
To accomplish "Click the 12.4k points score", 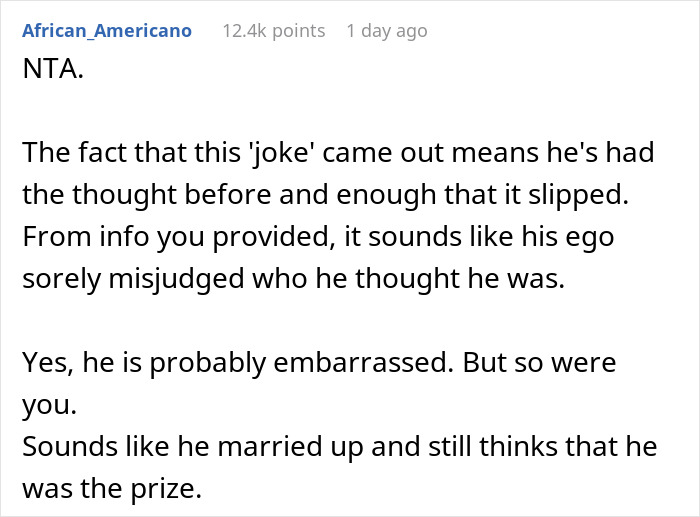I will coord(262,30).
